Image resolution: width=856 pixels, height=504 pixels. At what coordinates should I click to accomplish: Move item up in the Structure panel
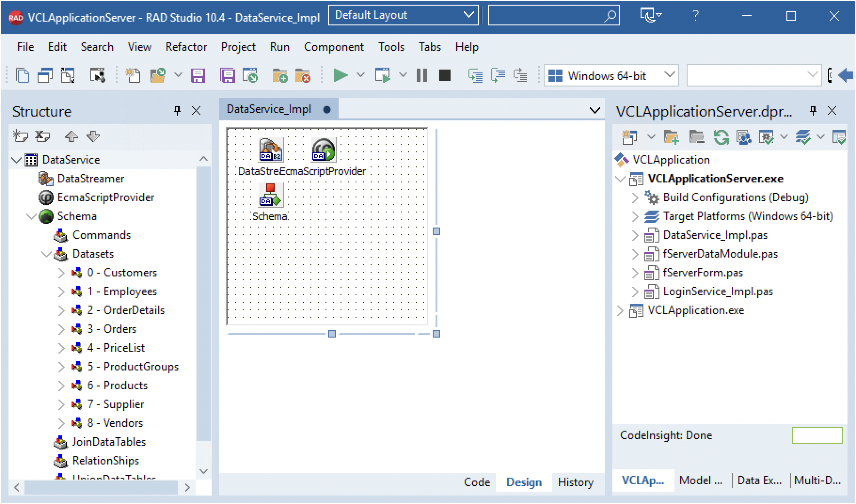[x=71, y=136]
